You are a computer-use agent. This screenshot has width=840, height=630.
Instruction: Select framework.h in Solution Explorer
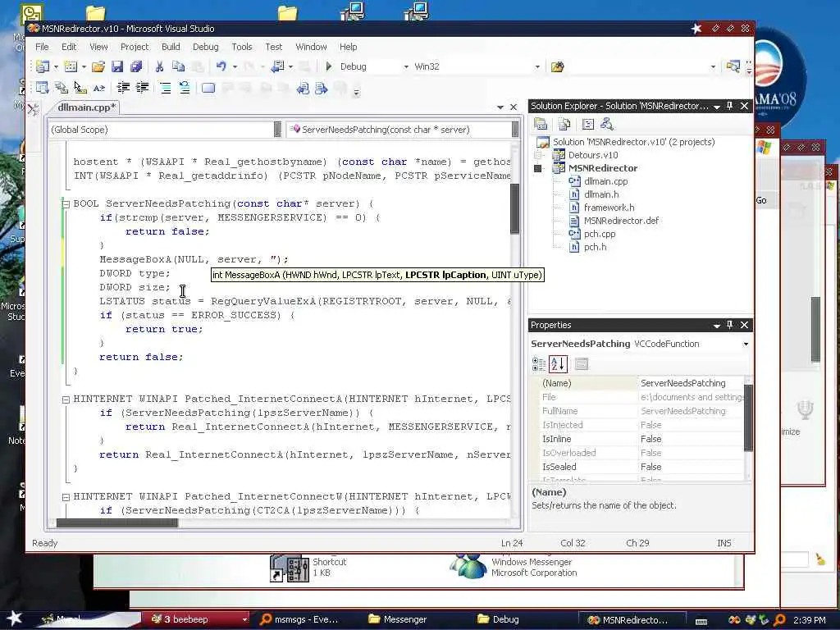[609, 208]
